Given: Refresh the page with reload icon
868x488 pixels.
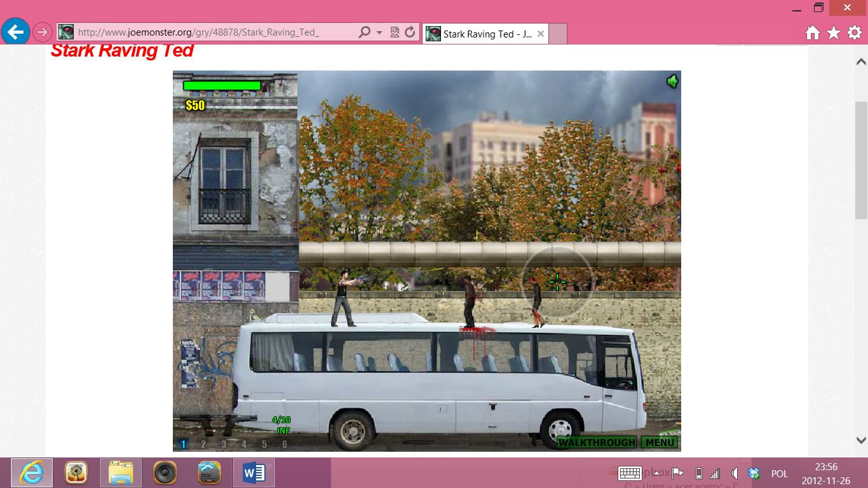Looking at the screenshot, I should coord(410,32).
